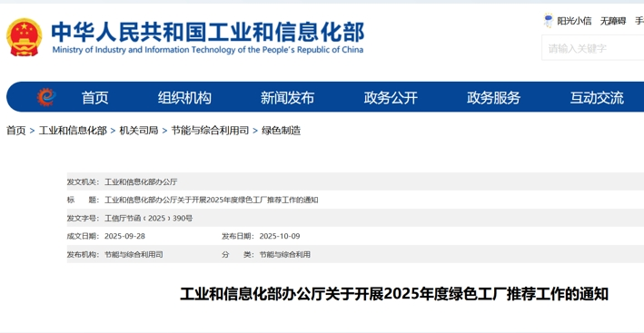Go to 工业和信息化部 in the breadcrumb

[x=73, y=131]
